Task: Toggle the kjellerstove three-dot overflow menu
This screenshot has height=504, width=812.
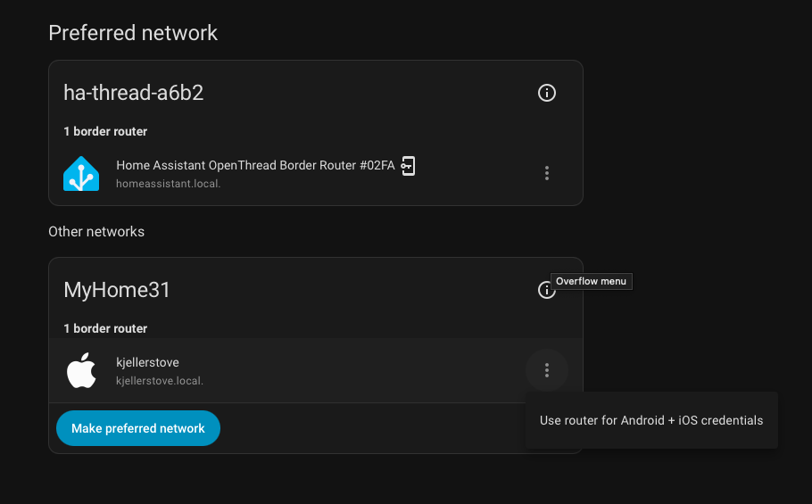Action: click(x=547, y=370)
